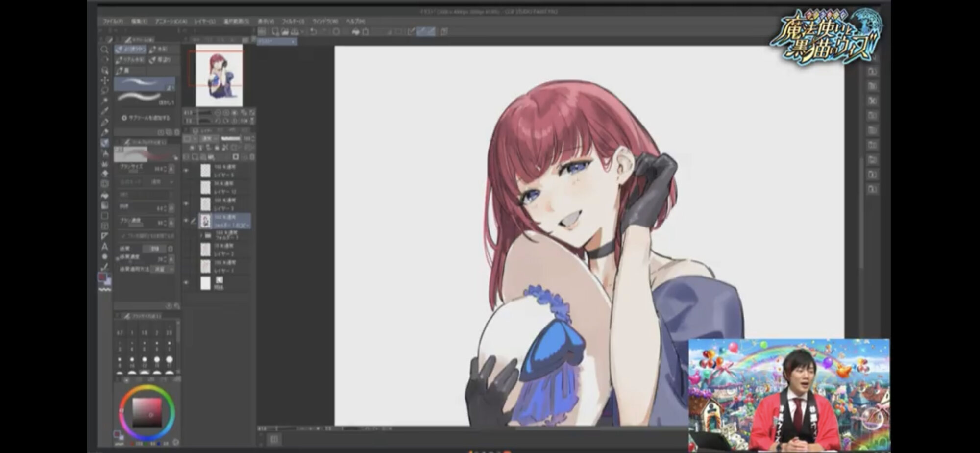Image resolution: width=980 pixels, height=453 pixels.
Task: Expand フォルダー 1 layer folder arrow
Action: pos(201,236)
